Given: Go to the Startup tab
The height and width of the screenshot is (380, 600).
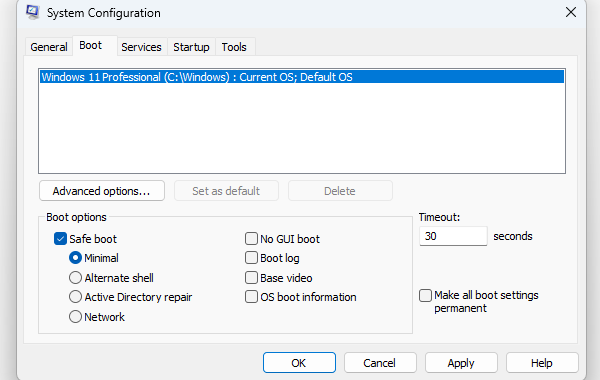Looking at the screenshot, I should tap(191, 47).
